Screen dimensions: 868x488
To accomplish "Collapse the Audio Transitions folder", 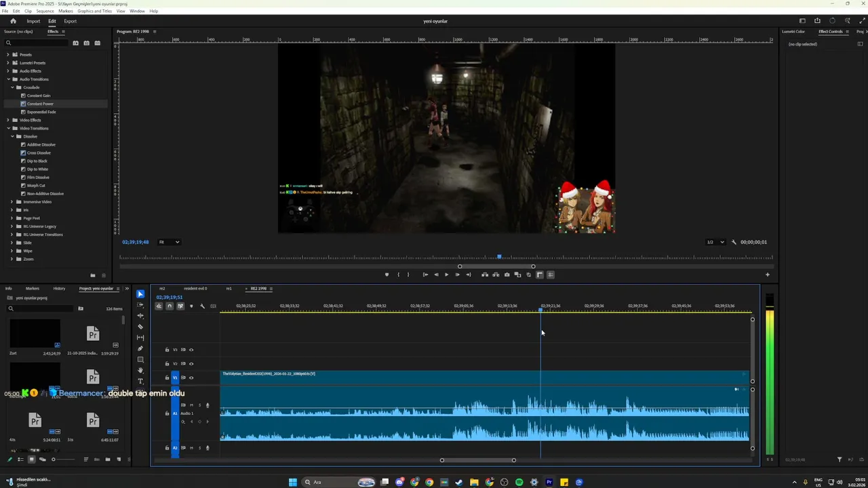I will point(8,79).
